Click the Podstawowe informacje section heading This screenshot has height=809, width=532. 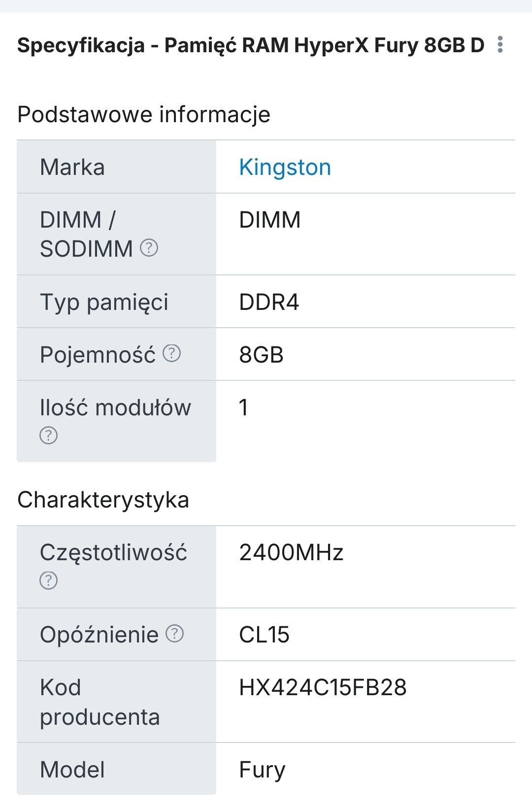coord(144,114)
